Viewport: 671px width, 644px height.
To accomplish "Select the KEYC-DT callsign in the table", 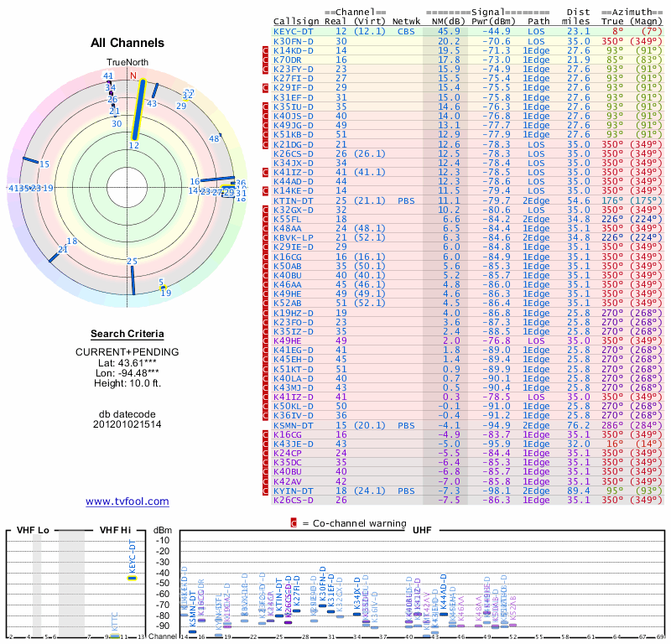I will 293,31.
